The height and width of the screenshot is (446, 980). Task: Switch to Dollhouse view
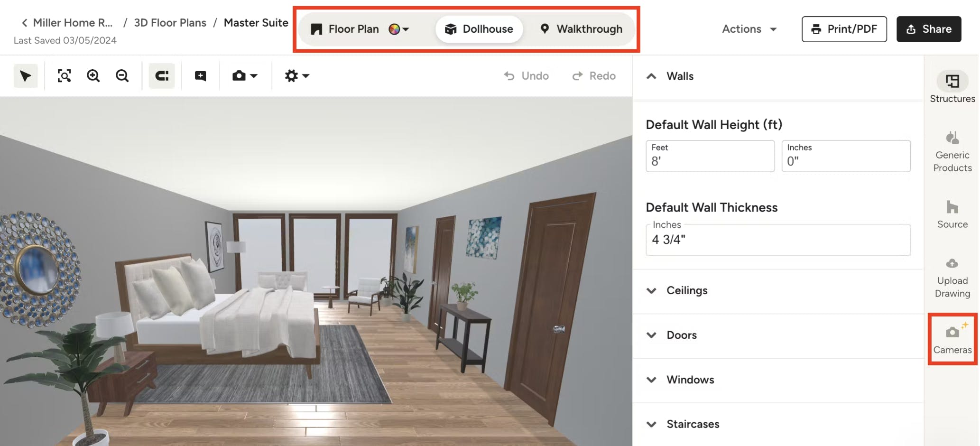(x=479, y=29)
